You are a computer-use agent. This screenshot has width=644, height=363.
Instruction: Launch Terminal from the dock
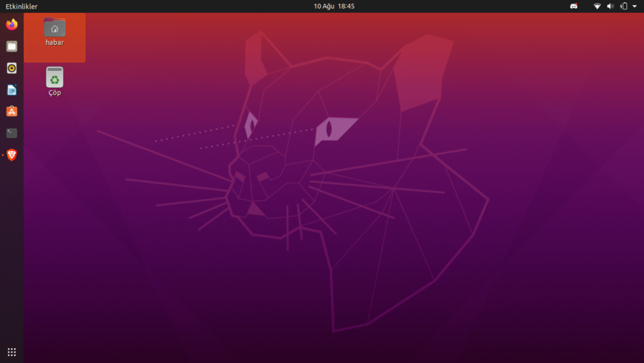[x=11, y=133]
